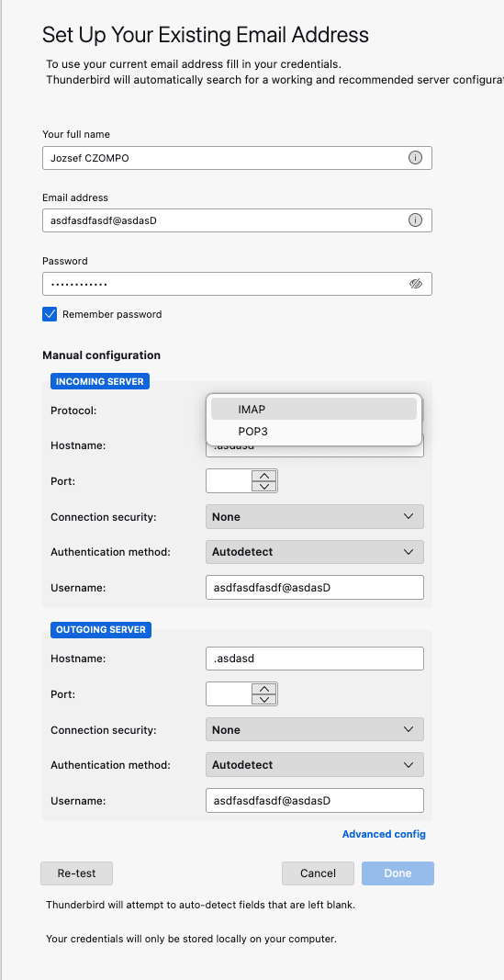504x980 pixels.
Task: Increase incoming server port with up arrow
Action: point(264,475)
